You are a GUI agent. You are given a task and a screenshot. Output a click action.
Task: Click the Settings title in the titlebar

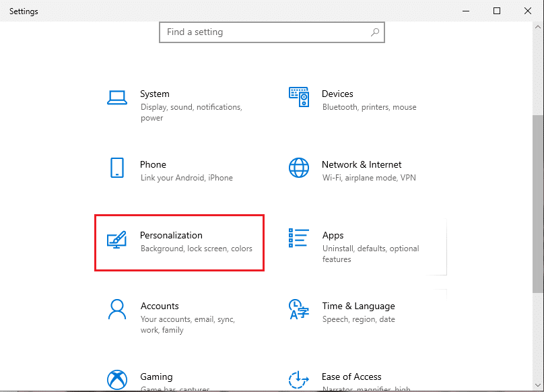(24, 11)
